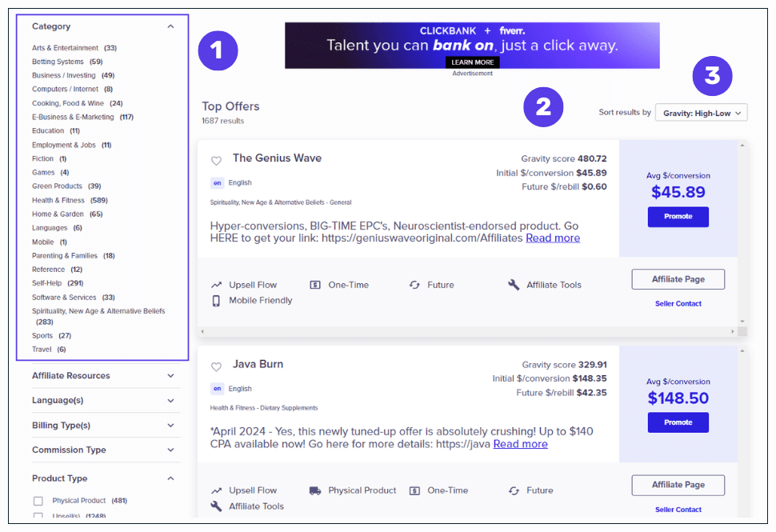Open the Sort results by dropdown

701,112
